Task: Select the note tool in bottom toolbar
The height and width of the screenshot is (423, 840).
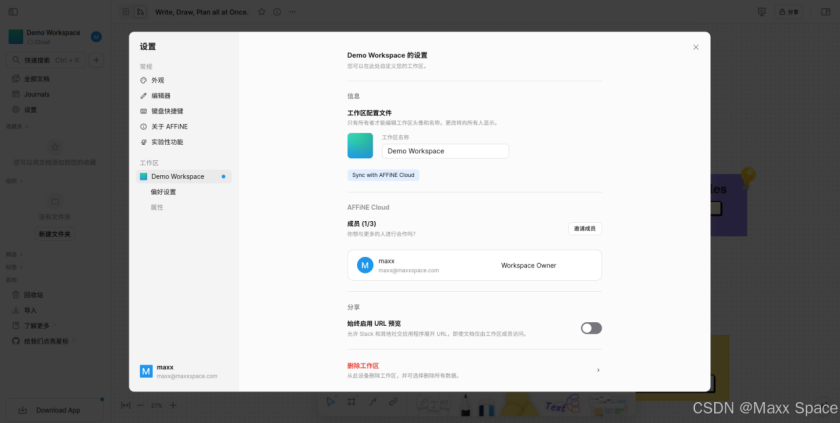Action: (433, 404)
